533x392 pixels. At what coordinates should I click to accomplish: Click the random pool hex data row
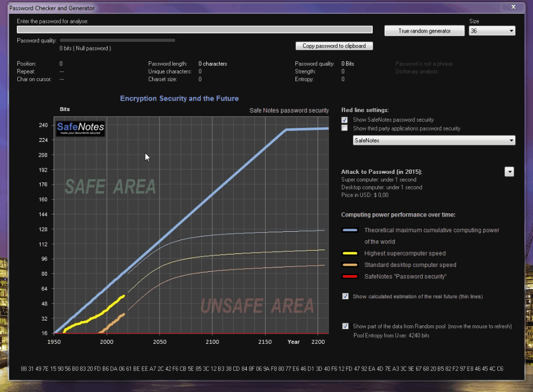click(x=262, y=369)
